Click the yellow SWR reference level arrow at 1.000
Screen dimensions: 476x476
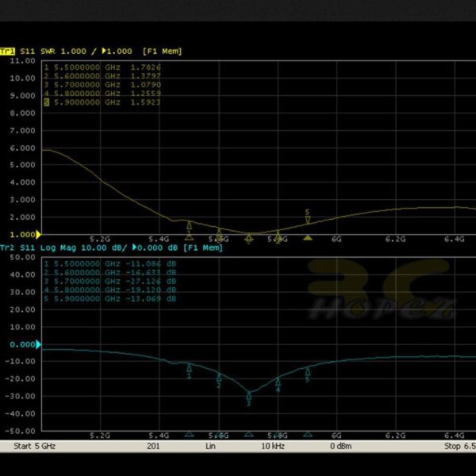pyautogui.click(x=38, y=234)
